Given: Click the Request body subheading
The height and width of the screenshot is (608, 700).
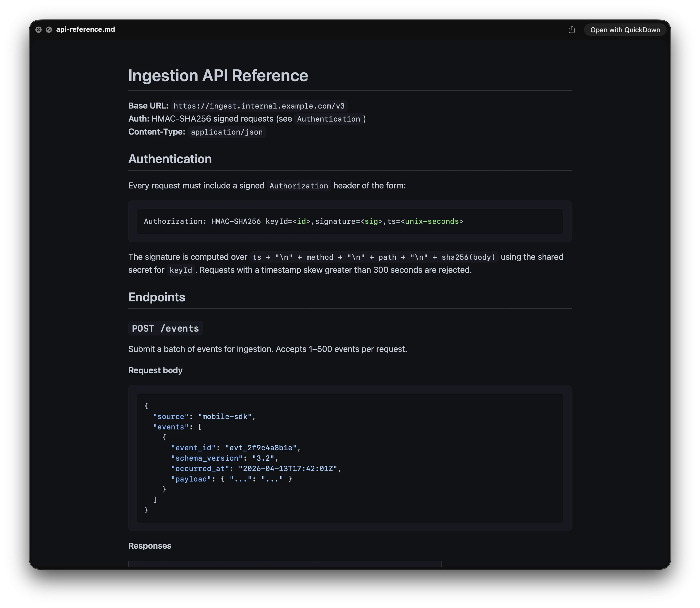Looking at the screenshot, I should [155, 370].
